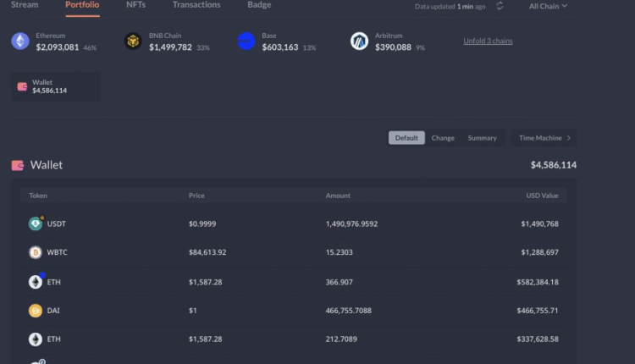635x364 pixels.
Task: Switch view to Change mode
Action: click(x=443, y=138)
